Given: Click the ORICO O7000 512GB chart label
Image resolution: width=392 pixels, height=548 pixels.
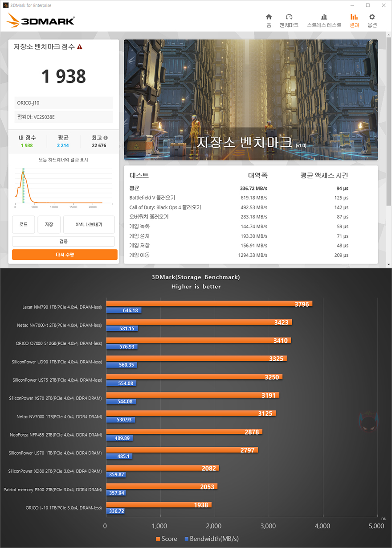Looking at the screenshot, I should pyautogui.click(x=59, y=343).
